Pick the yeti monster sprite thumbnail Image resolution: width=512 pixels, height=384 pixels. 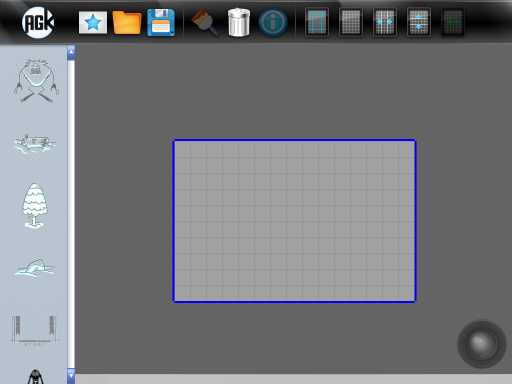tap(36, 80)
